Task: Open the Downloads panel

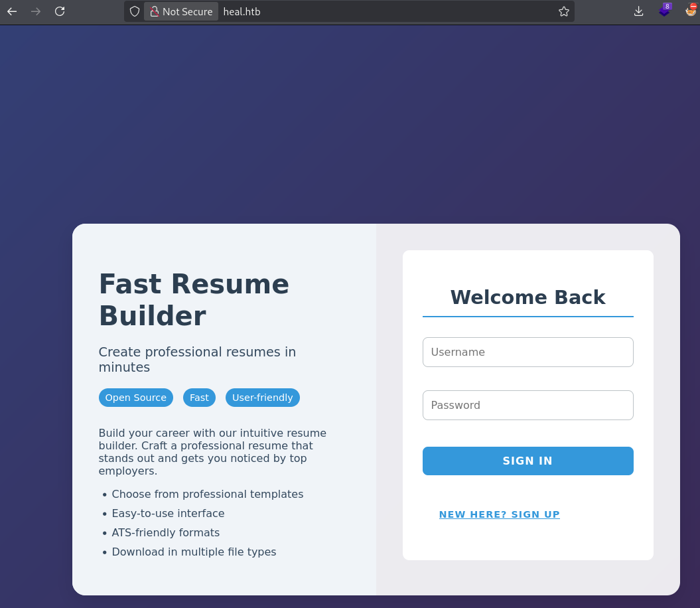Action: [639, 11]
